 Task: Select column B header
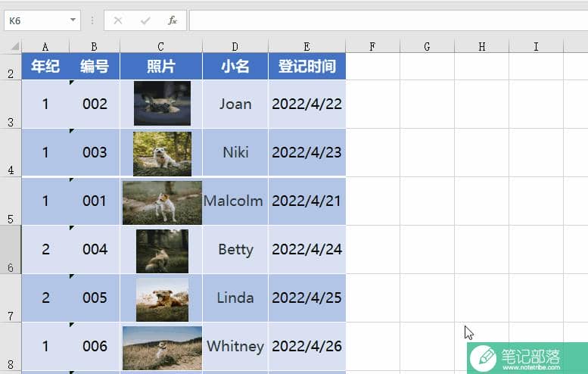click(x=95, y=46)
